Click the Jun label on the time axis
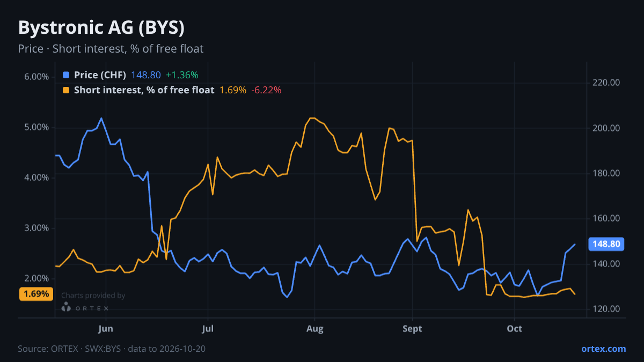The width and height of the screenshot is (644, 362). [x=106, y=328]
